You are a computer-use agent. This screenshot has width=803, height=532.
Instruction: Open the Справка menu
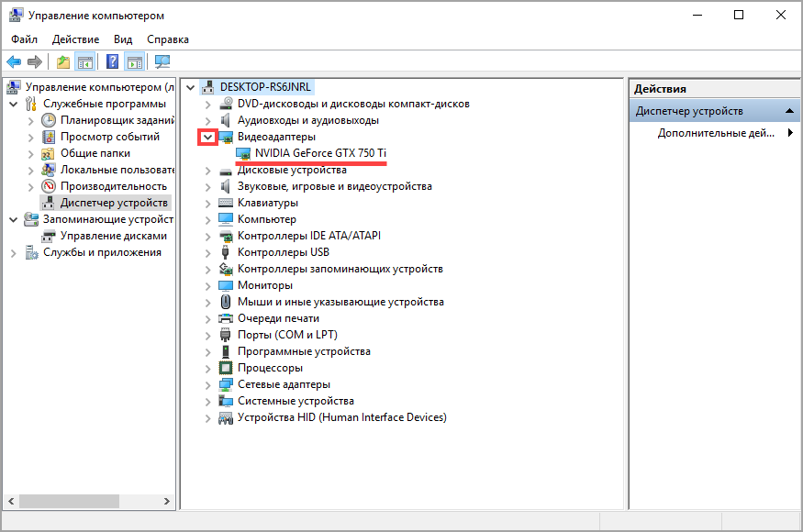point(167,39)
